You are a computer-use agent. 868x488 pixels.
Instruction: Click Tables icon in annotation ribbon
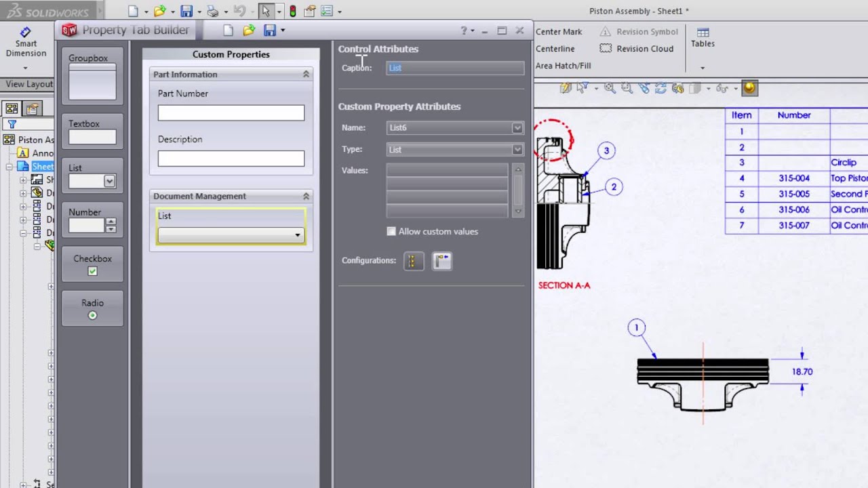tap(703, 37)
